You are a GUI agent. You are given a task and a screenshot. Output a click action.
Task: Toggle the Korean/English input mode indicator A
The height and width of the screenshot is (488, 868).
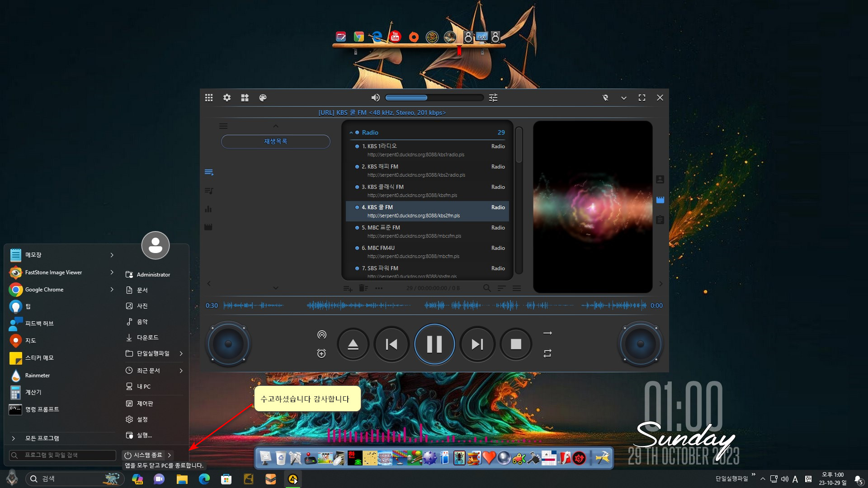click(795, 479)
